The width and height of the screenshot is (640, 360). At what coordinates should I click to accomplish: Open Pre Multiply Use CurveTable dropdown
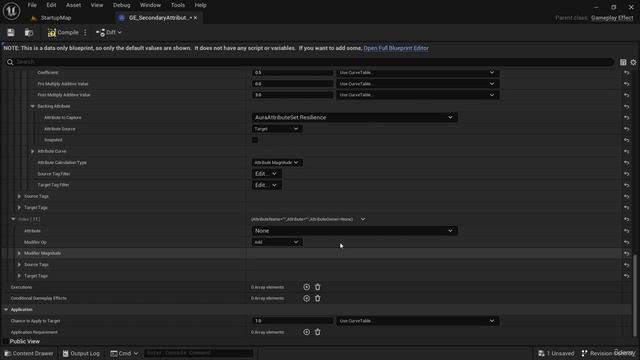[417, 84]
